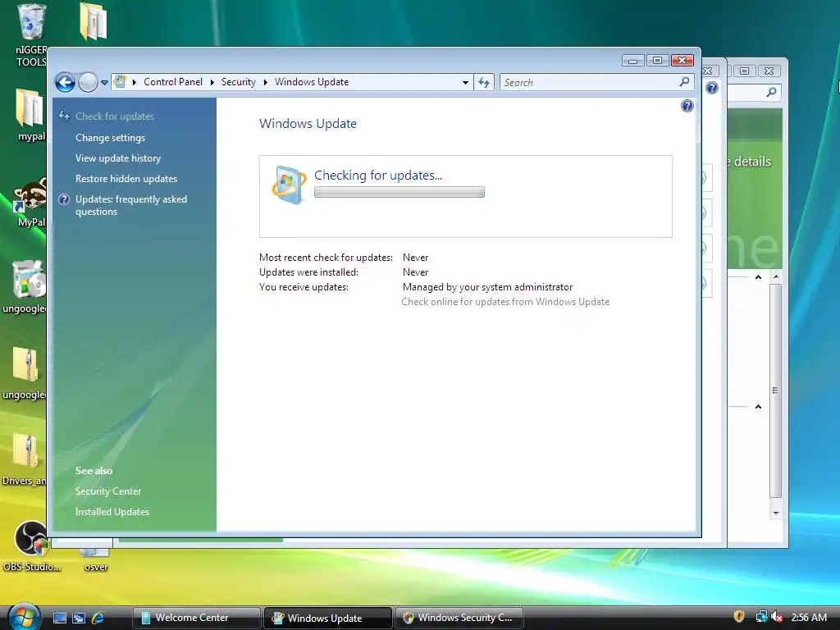Viewport: 840px width, 630px height.
Task: Click scrollbar up arrow in background window
Action: 776,277
